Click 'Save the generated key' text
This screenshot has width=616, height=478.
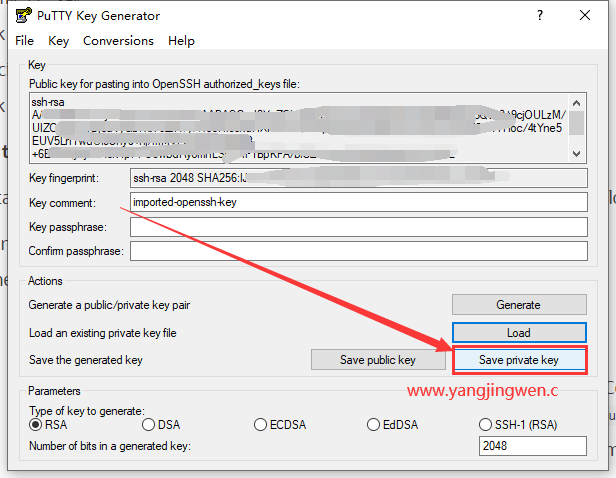coord(86,360)
